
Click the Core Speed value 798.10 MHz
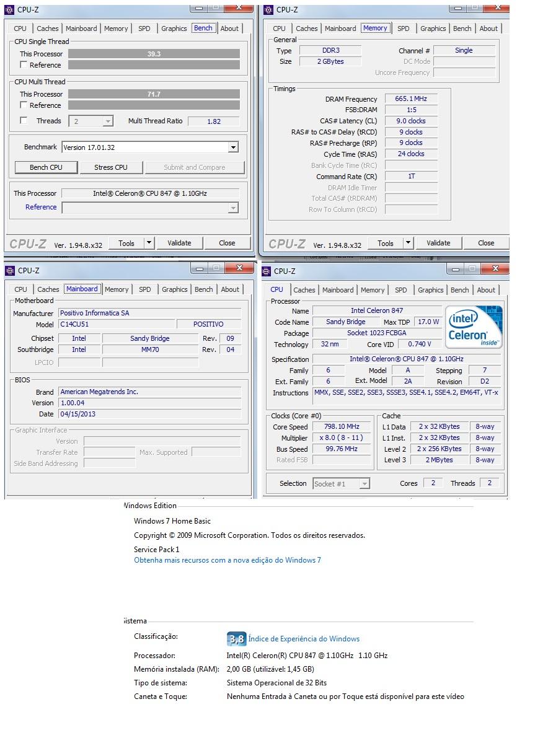(342, 427)
